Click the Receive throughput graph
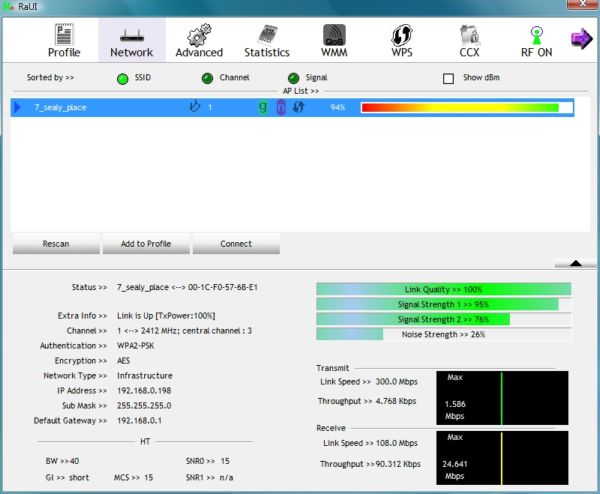Image resolution: width=600 pixels, height=494 pixels. (502, 458)
